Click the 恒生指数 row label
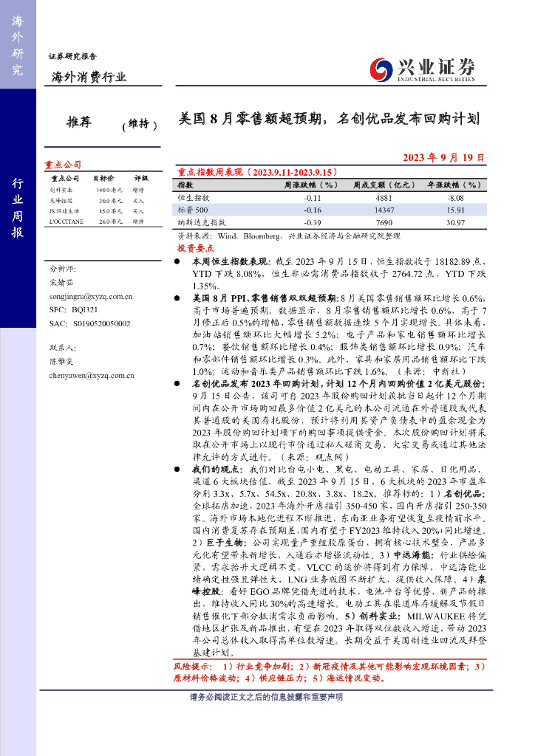This screenshot has height=756, width=535. coord(194,198)
